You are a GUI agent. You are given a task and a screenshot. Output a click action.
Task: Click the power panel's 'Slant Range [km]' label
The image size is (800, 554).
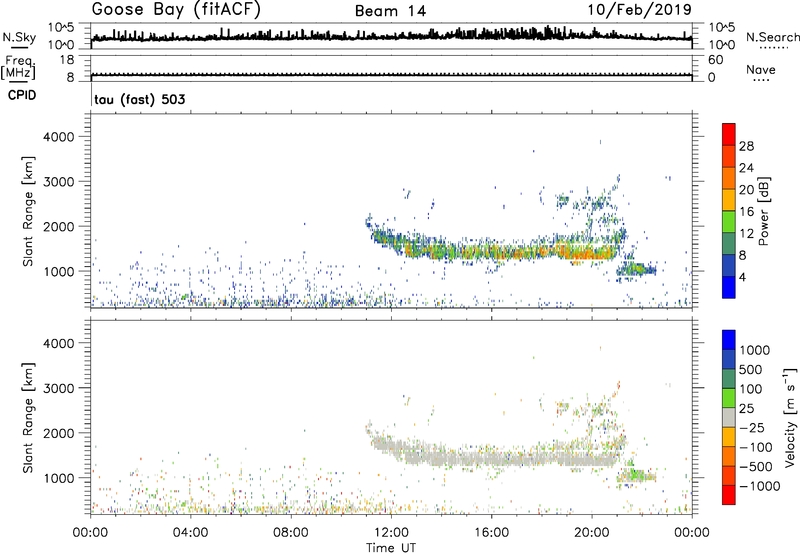click(28, 211)
